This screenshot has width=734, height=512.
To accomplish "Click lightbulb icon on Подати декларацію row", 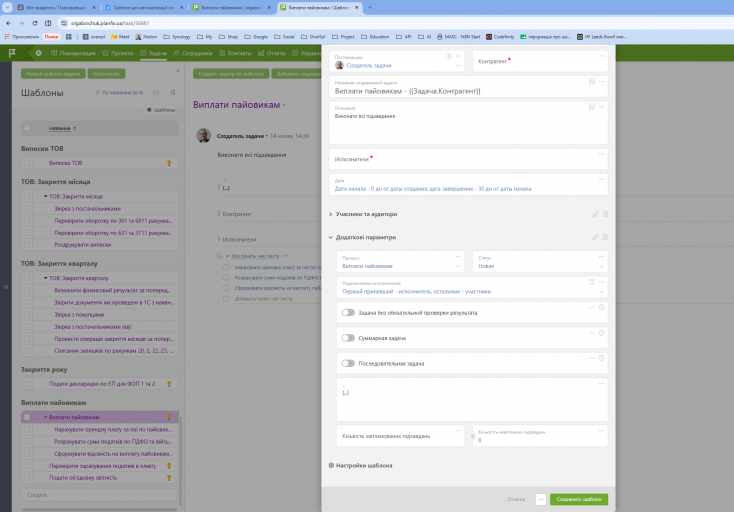I will pos(169,384).
